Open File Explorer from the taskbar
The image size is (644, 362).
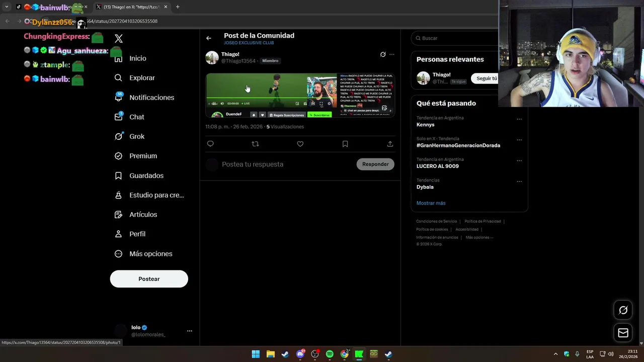coord(270,354)
